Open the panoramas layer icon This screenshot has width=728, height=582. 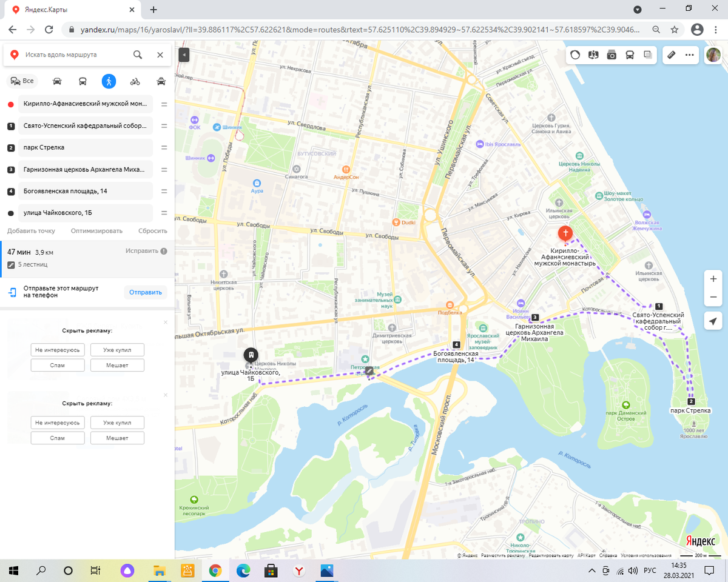tap(593, 55)
